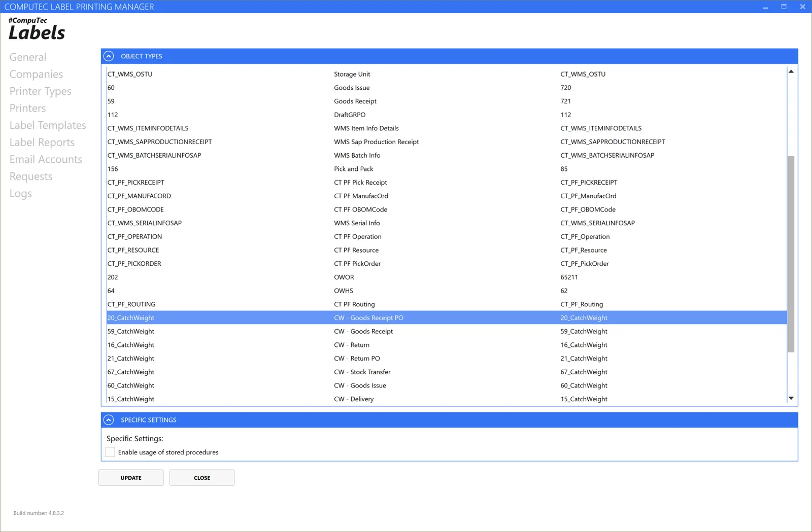The width and height of the screenshot is (812, 532).
Task: Click the object types scrollbar thumb
Action: coord(791,254)
